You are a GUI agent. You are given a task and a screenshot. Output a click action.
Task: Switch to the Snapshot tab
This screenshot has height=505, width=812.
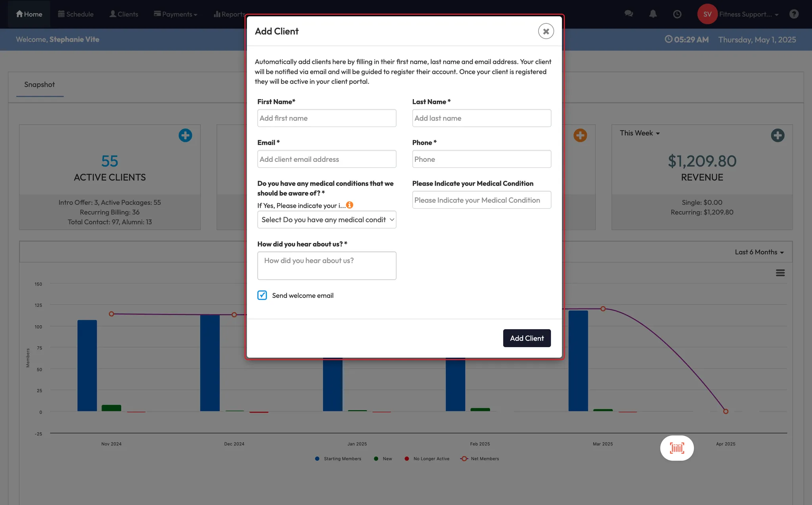[40, 84]
